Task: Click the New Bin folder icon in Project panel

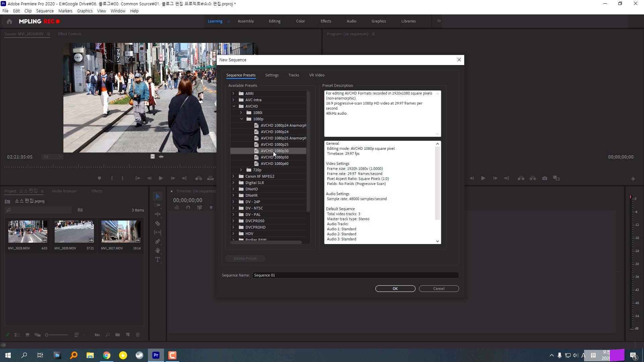Action: pyautogui.click(x=117, y=335)
